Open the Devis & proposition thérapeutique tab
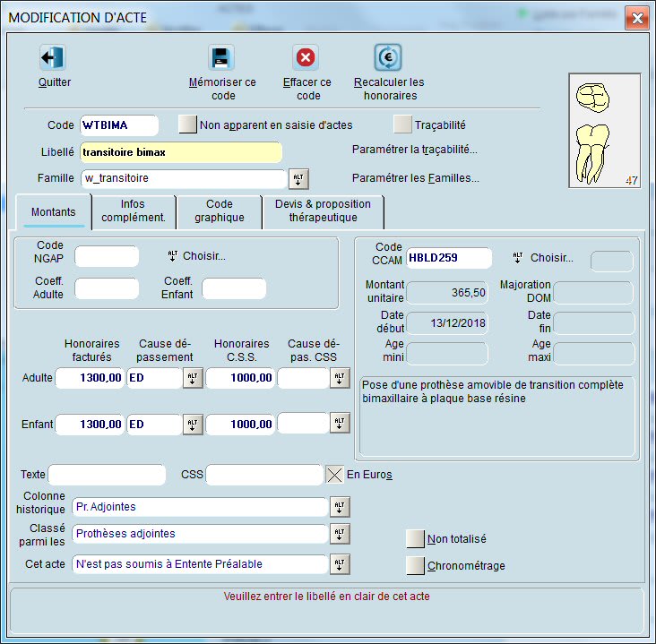This screenshot has width=656, height=644. [x=323, y=211]
